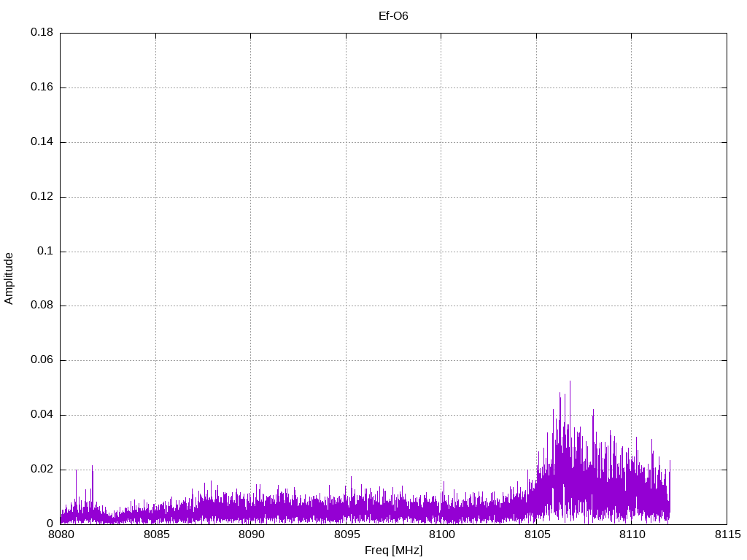Select the 0.16 y-axis tick label
The width and height of the screenshot is (747, 560).
click(42, 87)
